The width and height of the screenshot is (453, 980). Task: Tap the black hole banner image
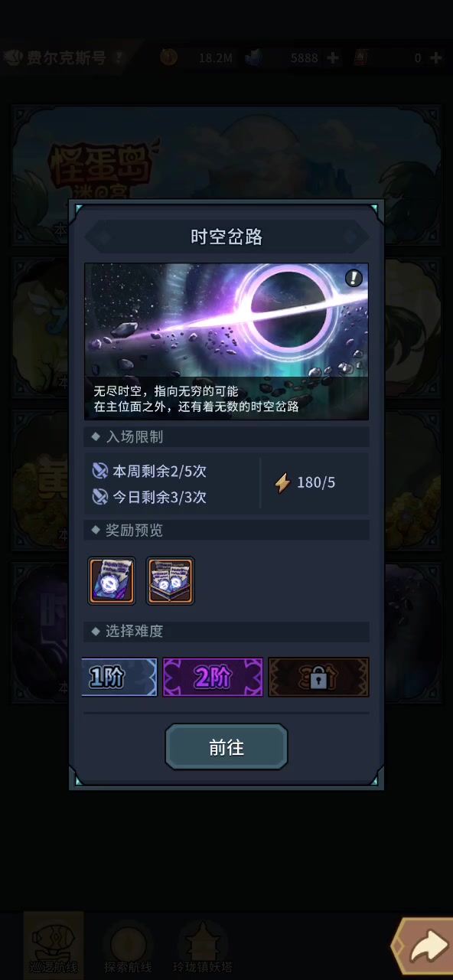226,341
